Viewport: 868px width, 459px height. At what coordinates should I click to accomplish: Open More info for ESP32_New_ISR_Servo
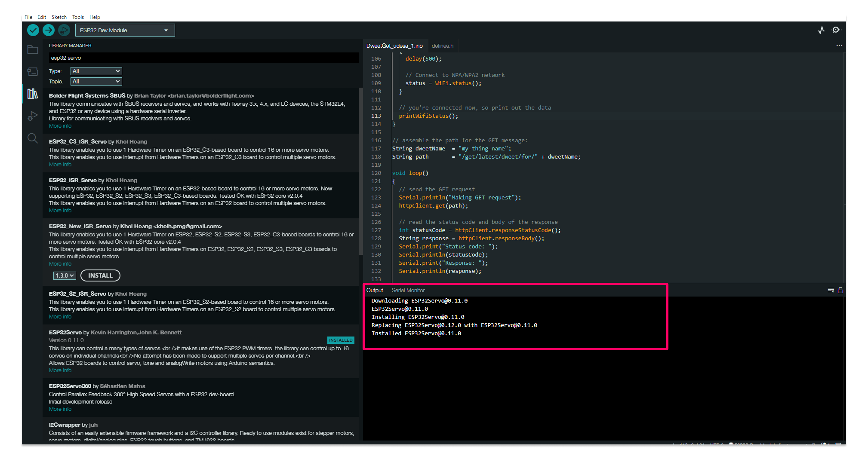coord(60,264)
